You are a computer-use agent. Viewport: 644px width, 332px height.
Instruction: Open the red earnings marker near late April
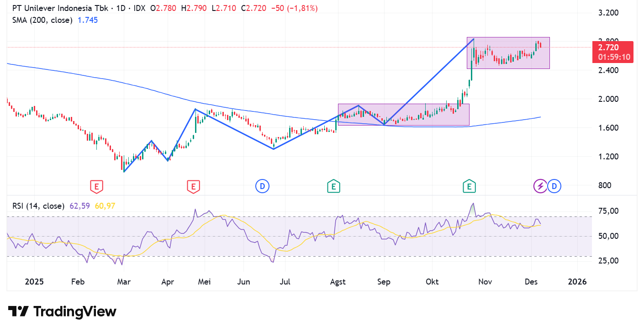pyautogui.click(x=193, y=186)
